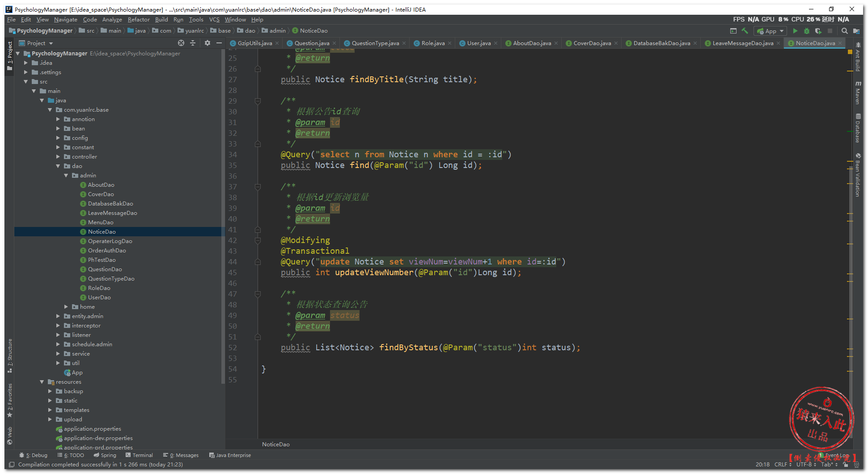Open the Spring tool window button
868x474 pixels.
(105, 455)
